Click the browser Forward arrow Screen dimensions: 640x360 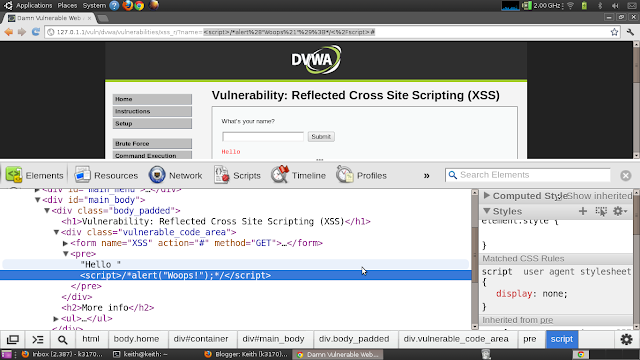22,32
